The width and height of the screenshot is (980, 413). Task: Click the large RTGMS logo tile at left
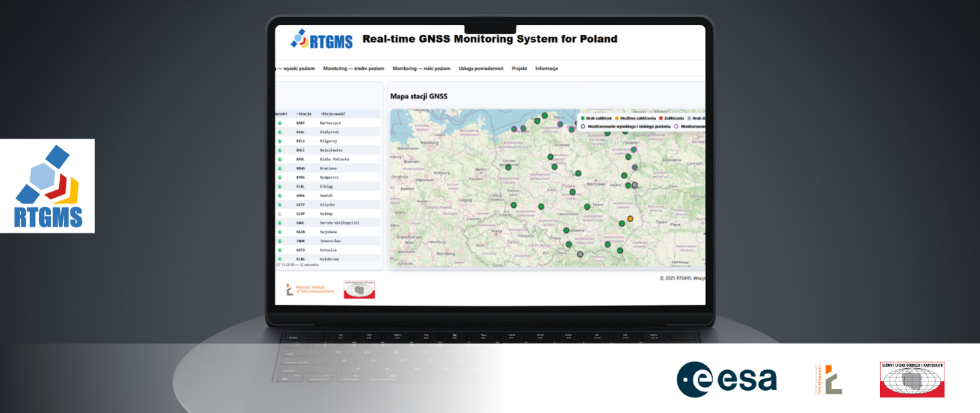point(47,186)
